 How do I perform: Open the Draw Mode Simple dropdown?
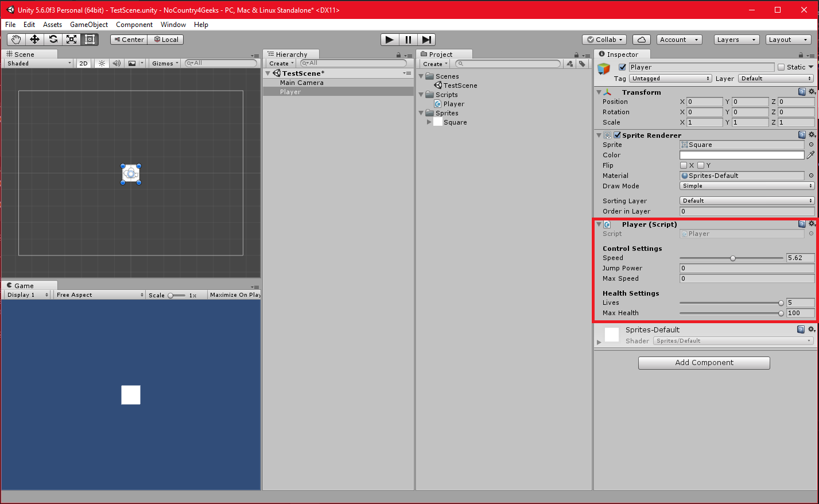click(747, 186)
